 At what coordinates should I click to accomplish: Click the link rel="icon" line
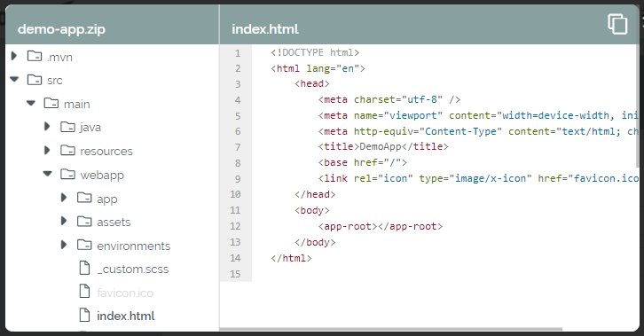tap(478, 178)
